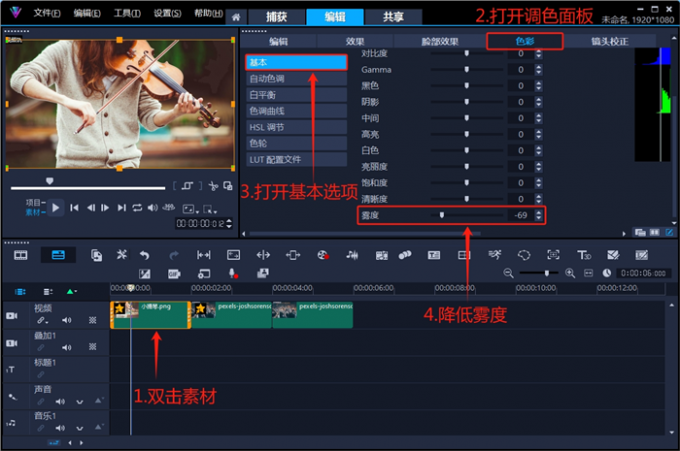Click the Undo arrow in the timeline toolbar
Image resolution: width=680 pixels, height=451 pixels.
[146, 255]
